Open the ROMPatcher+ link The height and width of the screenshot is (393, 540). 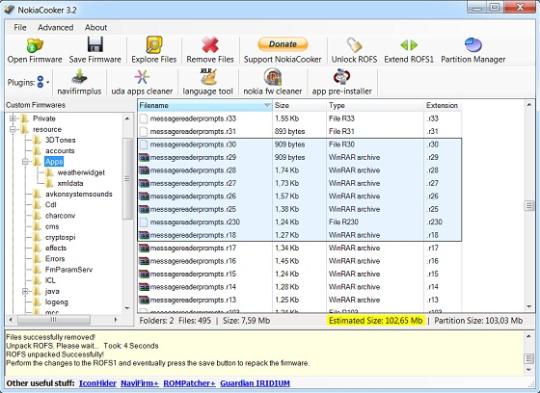189,383
